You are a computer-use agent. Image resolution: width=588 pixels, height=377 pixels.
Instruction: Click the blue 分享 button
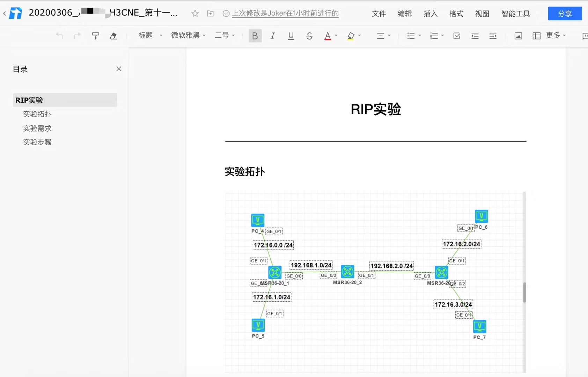[x=565, y=14]
